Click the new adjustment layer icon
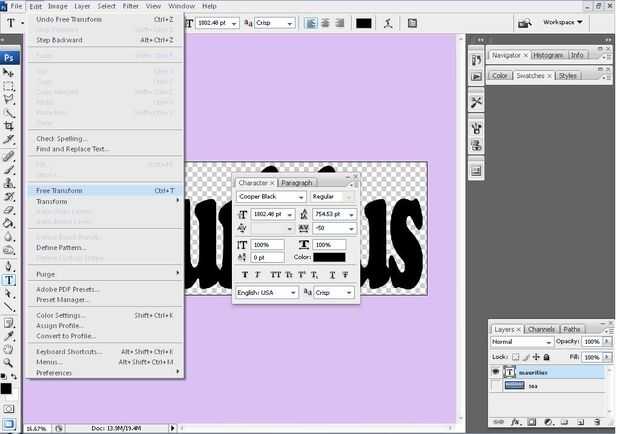Screen dimensions: 620x434 tap(548, 422)
